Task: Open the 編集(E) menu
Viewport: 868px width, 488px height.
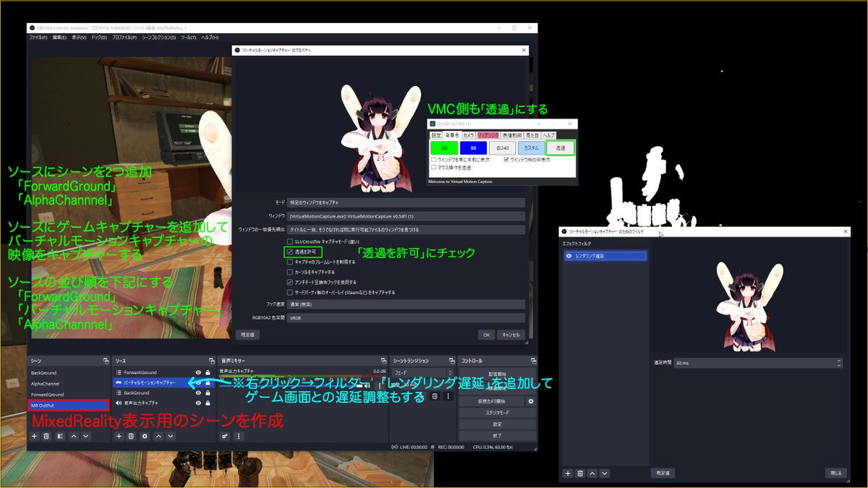Action: click(59, 37)
